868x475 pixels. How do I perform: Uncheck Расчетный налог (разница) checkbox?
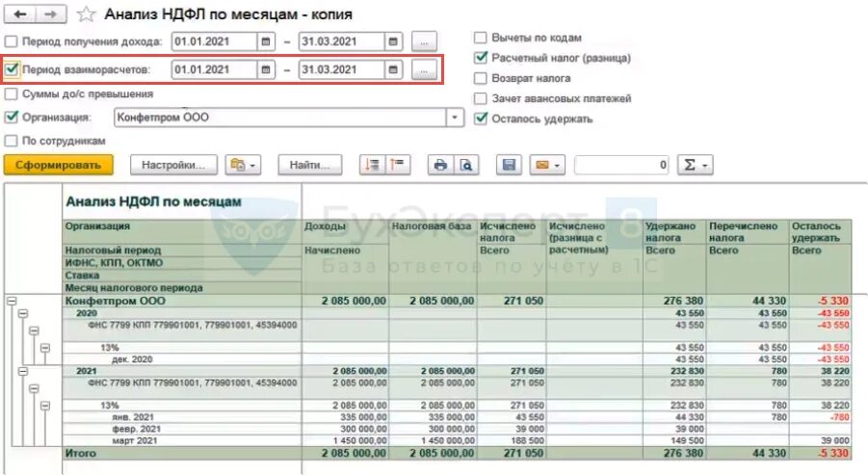481,58
